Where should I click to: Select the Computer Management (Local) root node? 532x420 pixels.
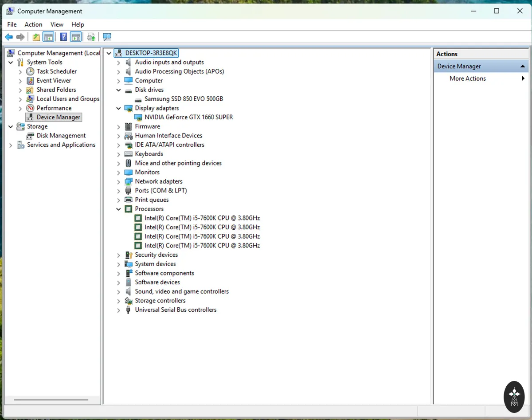tap(59, 53)
